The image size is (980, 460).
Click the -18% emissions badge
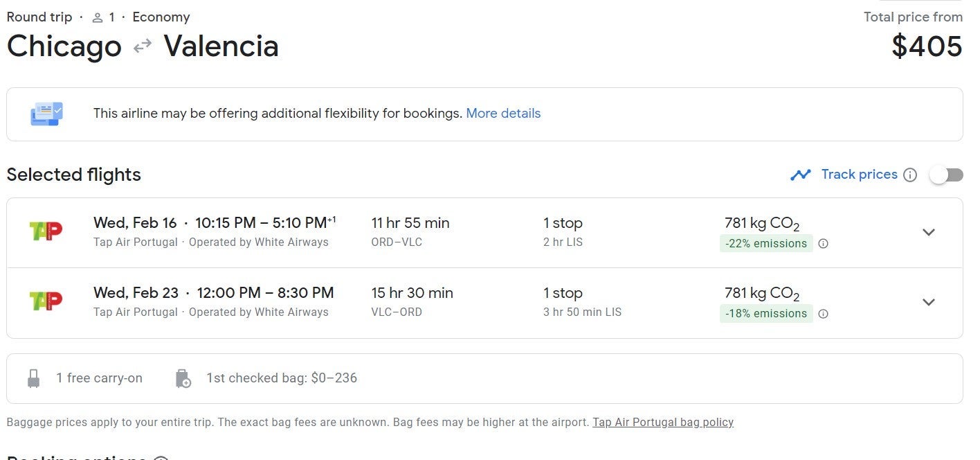pyautogui.click(x=766, y=314)
